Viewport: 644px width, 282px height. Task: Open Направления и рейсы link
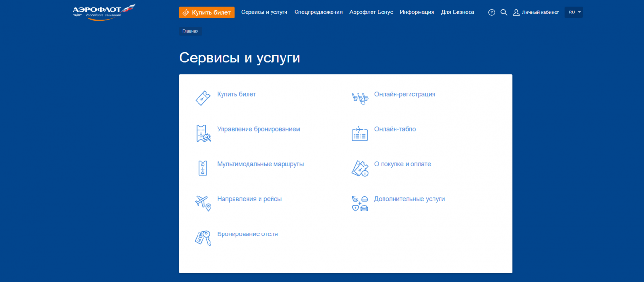click(x=249, y=199)
